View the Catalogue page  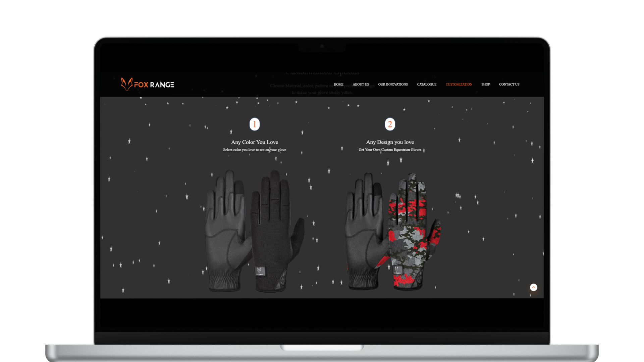(x=427, y=84)
